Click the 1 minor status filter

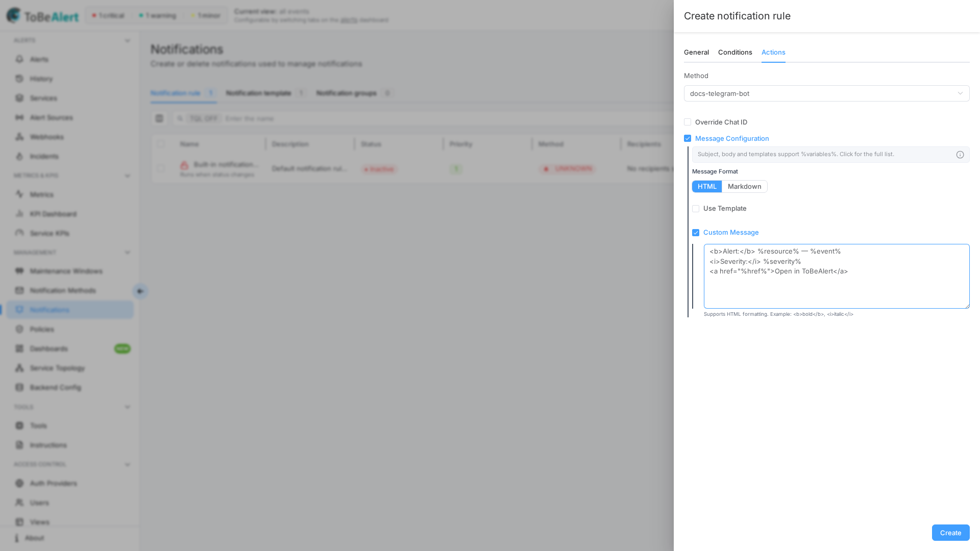tap(206, 15)
